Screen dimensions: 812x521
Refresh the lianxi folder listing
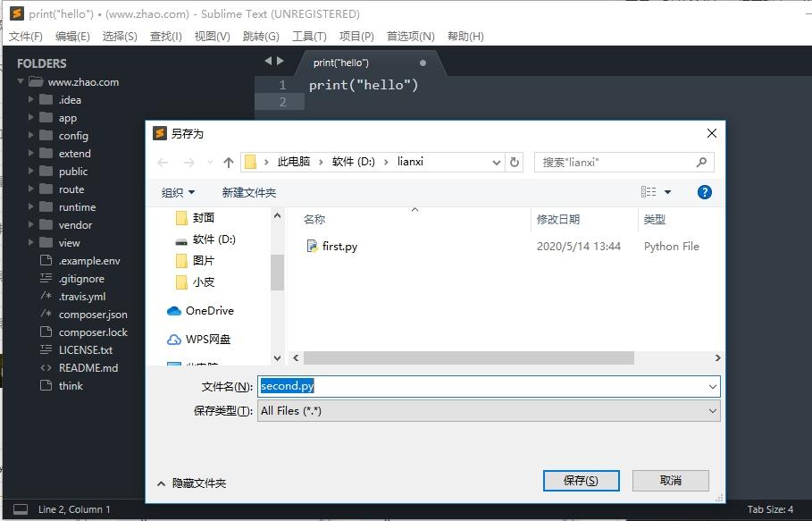[x=515, y=162]
